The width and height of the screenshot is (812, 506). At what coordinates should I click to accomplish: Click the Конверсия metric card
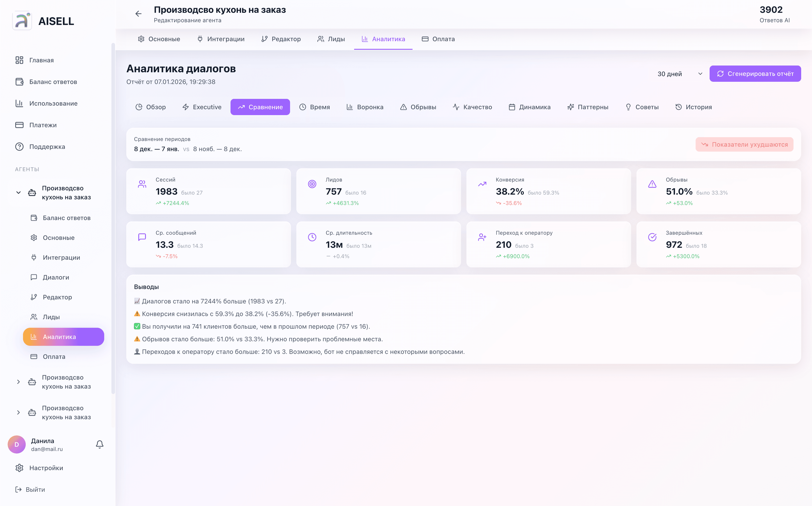[x=548, y=191]
